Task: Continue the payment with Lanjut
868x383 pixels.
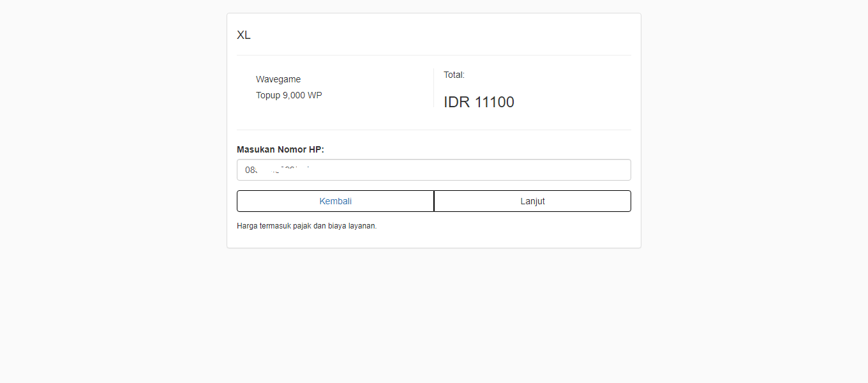Action: 532,201
